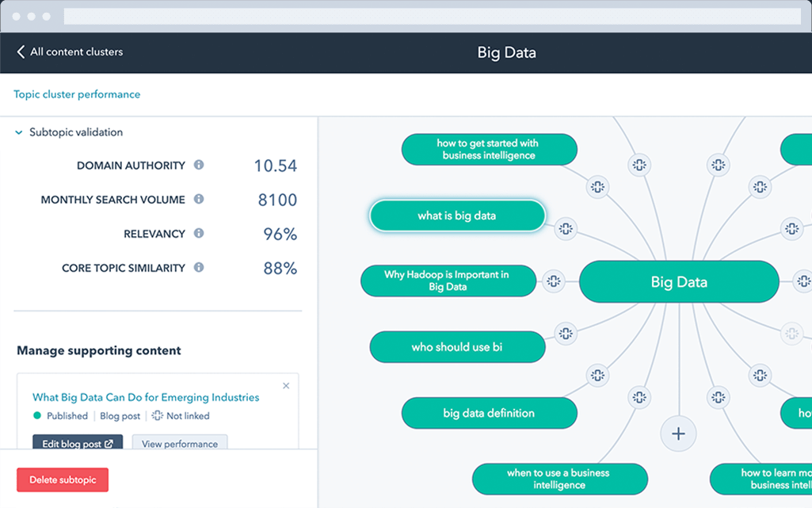The image size is (812, 508).
Task: Select the 'big data definition' subtopic node
Action: (x=489, y=413)
